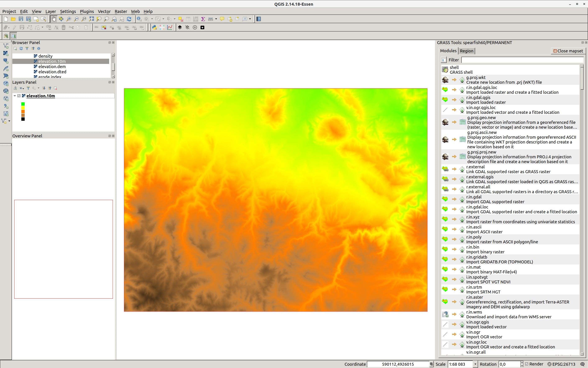The width and height of the screenshot is (588, 368).
Task: Click the Add Vector Layer sidebar icon
Action: [6, 46]
